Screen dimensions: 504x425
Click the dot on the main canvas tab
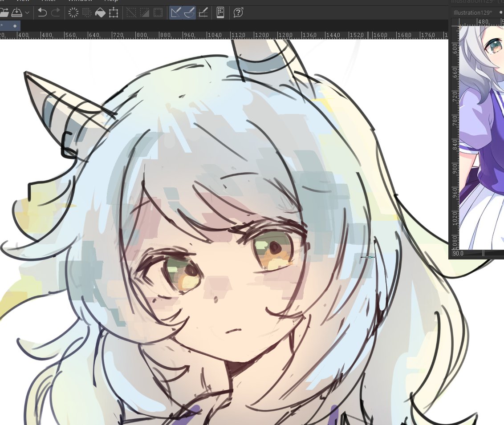15,26
